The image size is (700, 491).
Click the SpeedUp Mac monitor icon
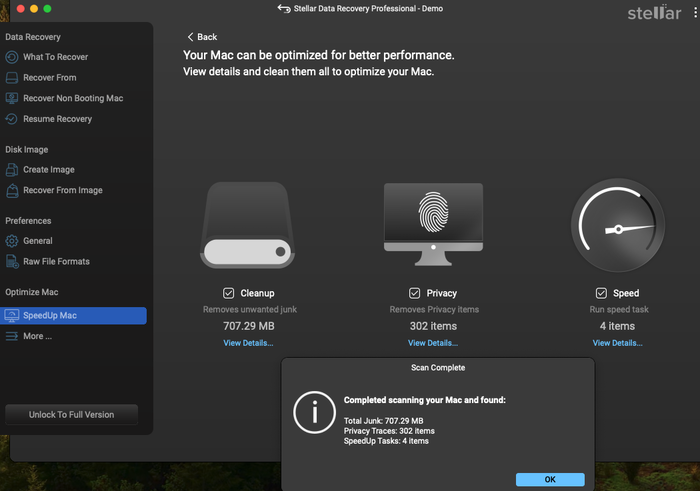12,316
